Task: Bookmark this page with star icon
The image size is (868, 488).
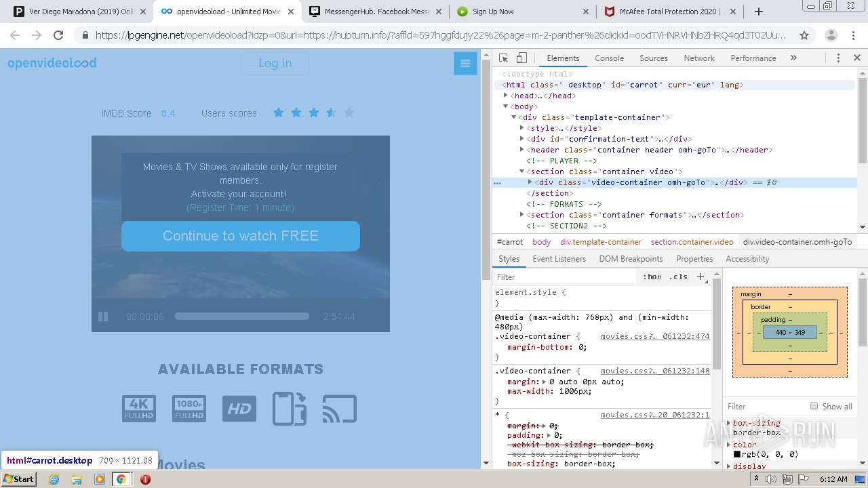Action: click(804, 35)
